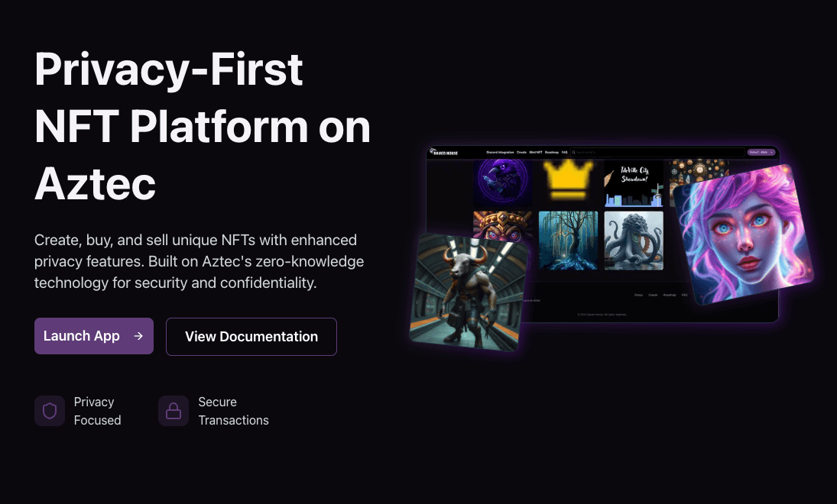Select the Privacy Focused shield icon

pos(50,411)
